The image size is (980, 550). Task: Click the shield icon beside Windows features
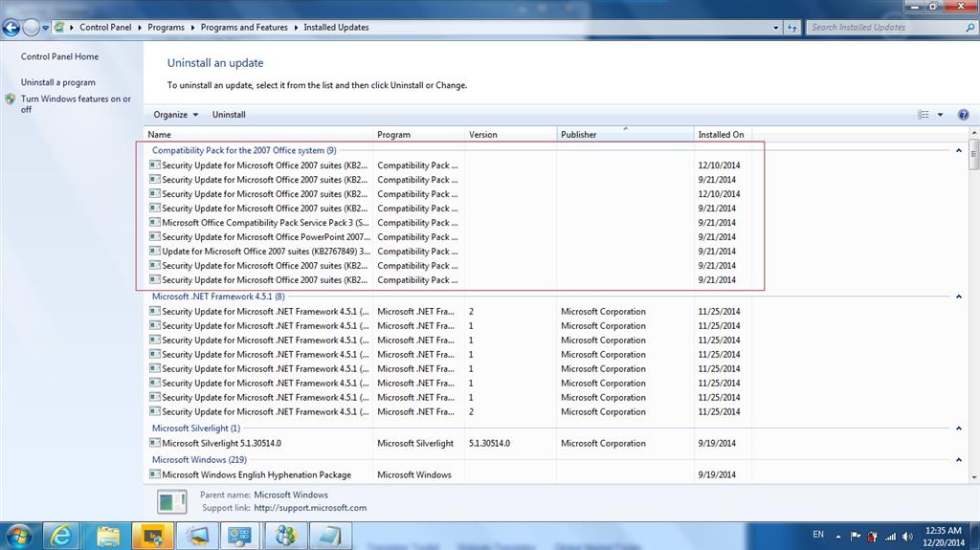click(x=10, y=99)
